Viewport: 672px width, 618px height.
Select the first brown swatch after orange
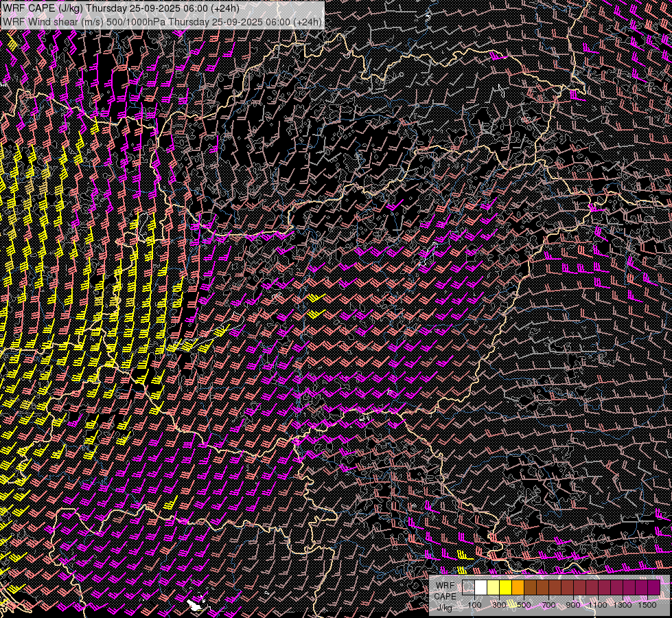530,587
